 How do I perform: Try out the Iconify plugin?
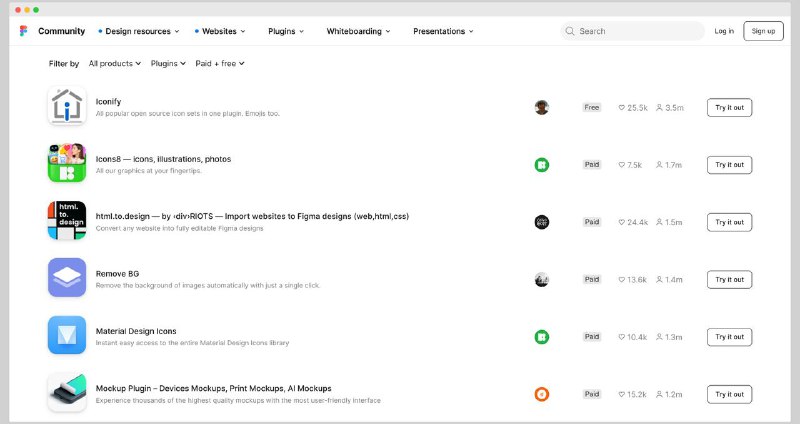(730, 108)
